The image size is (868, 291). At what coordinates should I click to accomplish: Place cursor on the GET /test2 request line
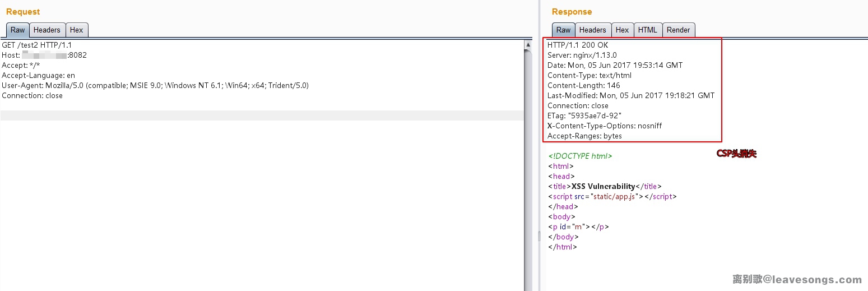[x=37, y=45]
